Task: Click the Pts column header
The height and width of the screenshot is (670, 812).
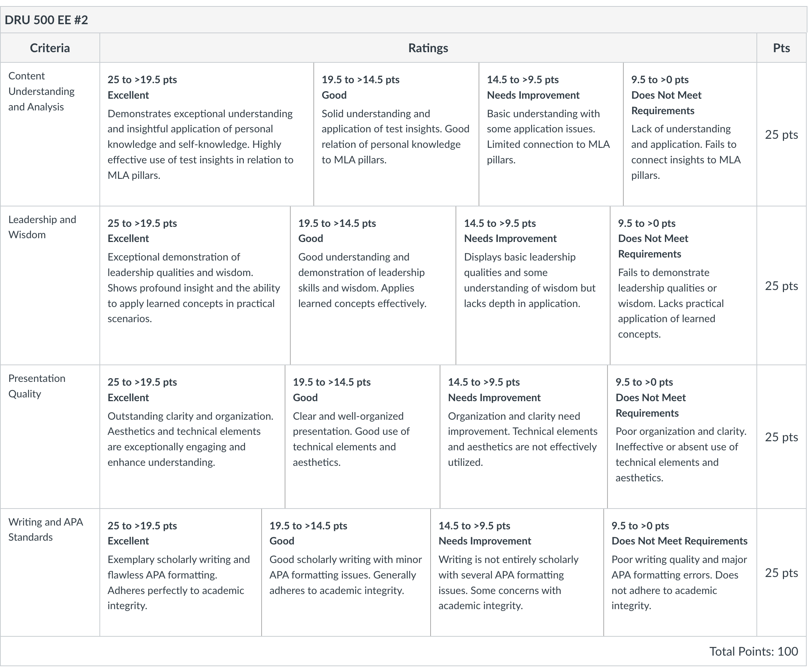Action: tap(781, 48)
